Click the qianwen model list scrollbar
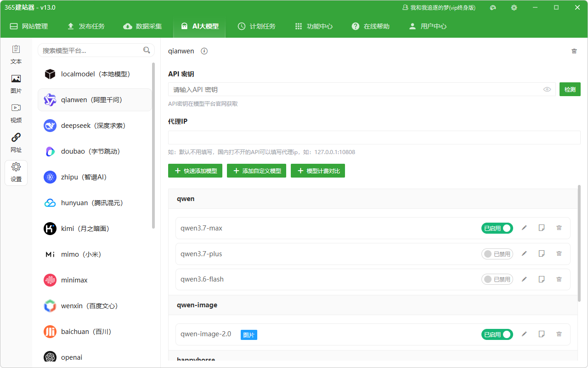588x368 pixels. (x=579, y=243)
